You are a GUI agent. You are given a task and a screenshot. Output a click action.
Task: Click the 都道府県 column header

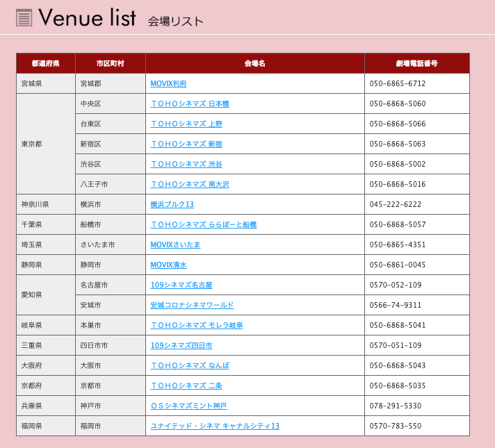(x=46, y=63)
